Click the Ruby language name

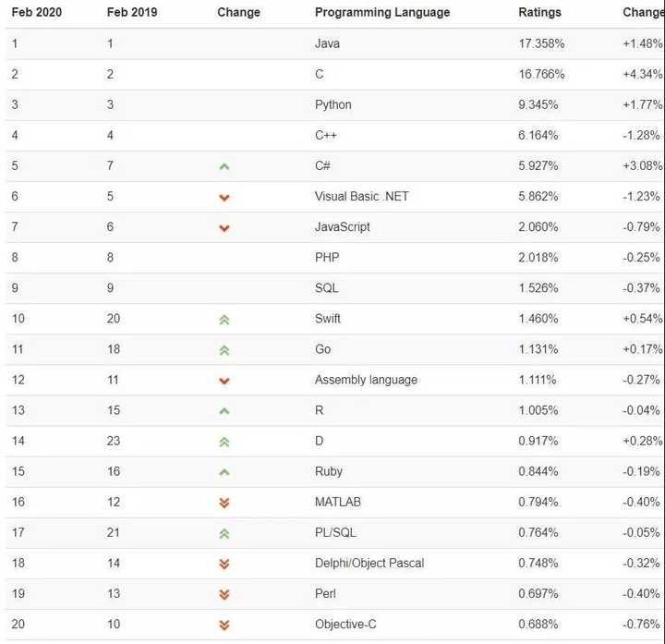329,471
